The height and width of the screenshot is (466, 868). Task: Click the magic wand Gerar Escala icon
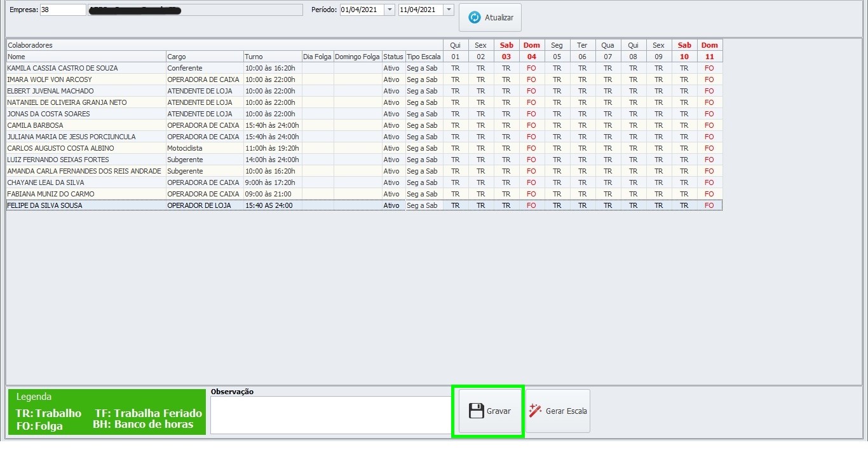click(535, 411)
